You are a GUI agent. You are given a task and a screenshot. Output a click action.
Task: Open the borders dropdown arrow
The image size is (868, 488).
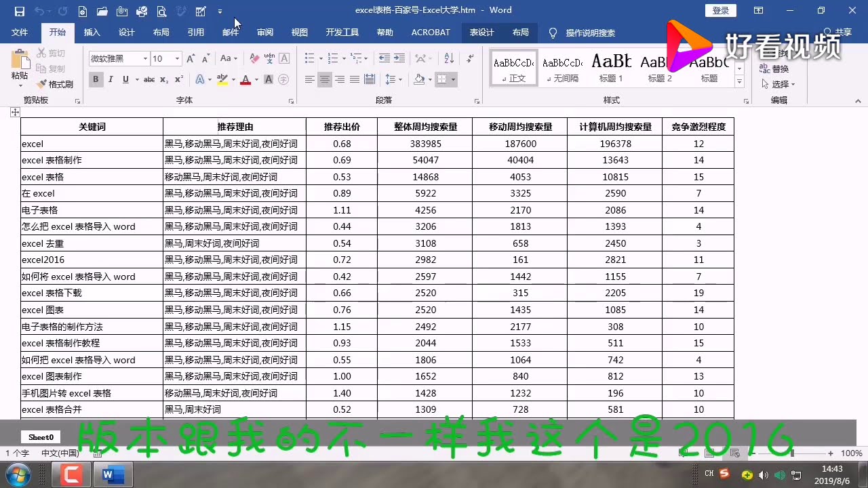tap(454, 80)
